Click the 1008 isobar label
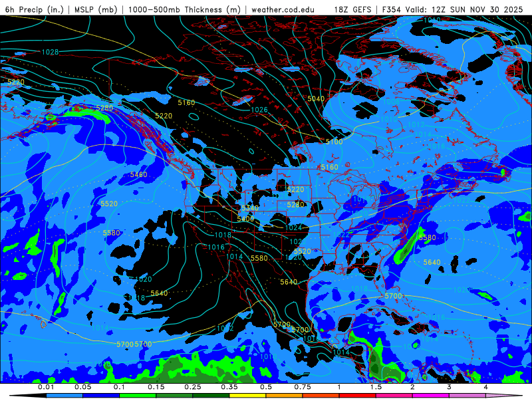This screenshot has height=399, width=532. 391,102
